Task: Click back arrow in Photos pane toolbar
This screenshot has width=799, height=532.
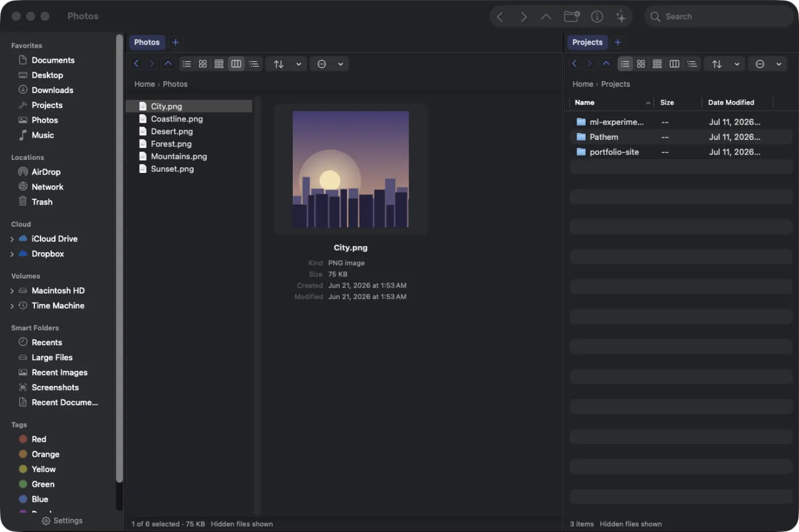Action: coord(136,64)
